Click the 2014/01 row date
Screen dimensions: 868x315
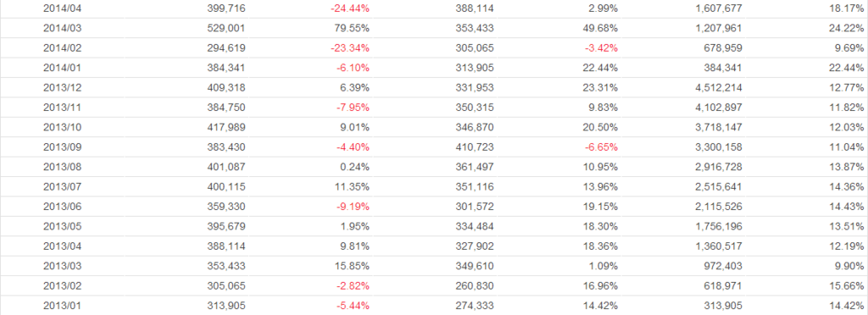[63, 68]
